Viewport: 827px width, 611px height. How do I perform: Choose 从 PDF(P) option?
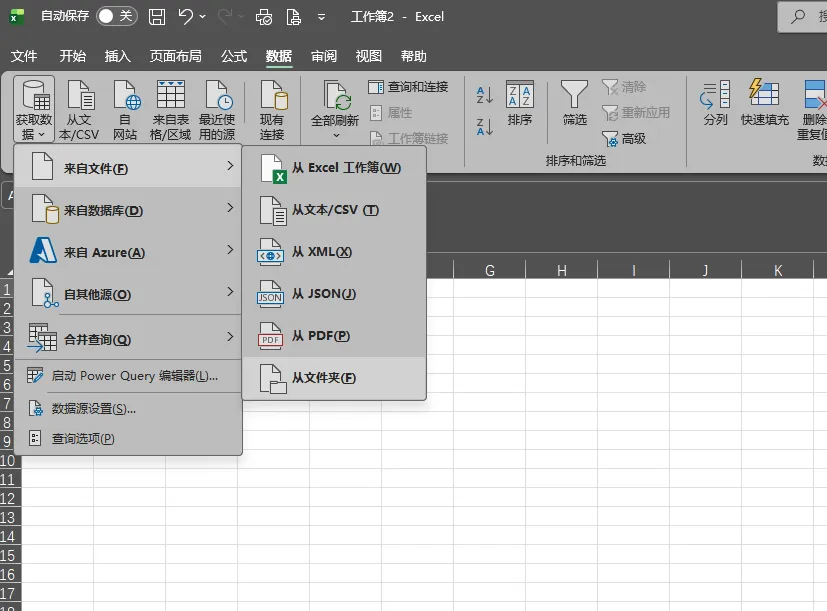tap(334, 336)
